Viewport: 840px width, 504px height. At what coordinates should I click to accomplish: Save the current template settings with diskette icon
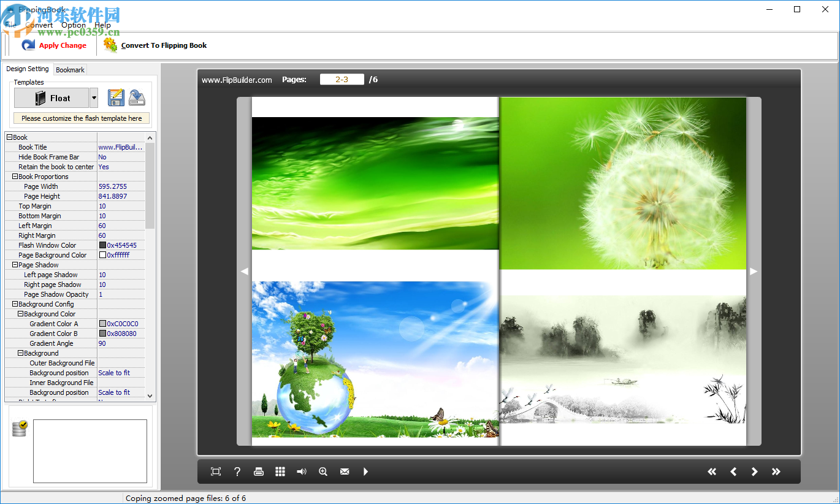pos(116,97)
